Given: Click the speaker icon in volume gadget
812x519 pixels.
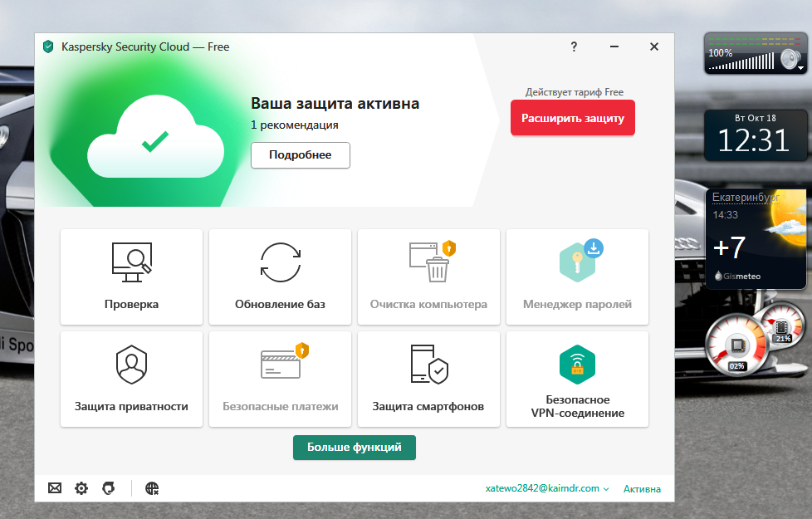Looking at the screenshot, I should click(x=790, y=60).
